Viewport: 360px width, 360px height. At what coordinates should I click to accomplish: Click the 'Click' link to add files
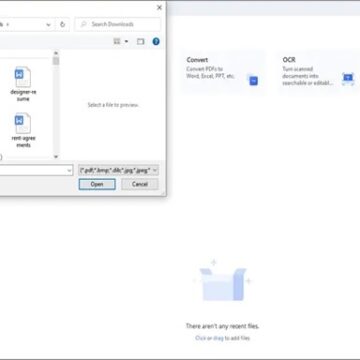200,338
